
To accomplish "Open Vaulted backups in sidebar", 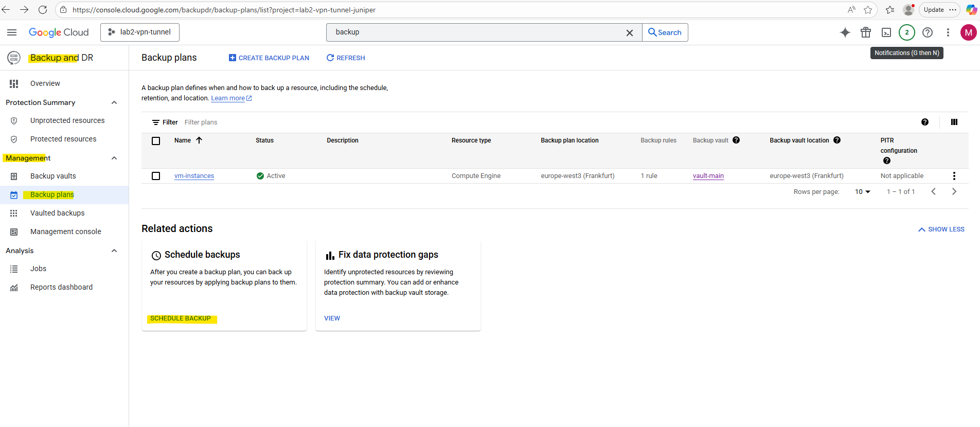I will pos(57,213).
